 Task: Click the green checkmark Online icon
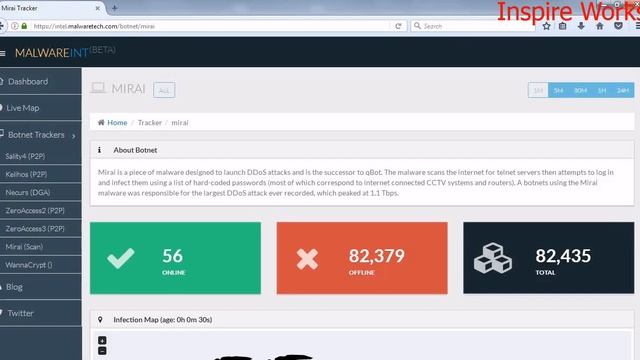120,258
